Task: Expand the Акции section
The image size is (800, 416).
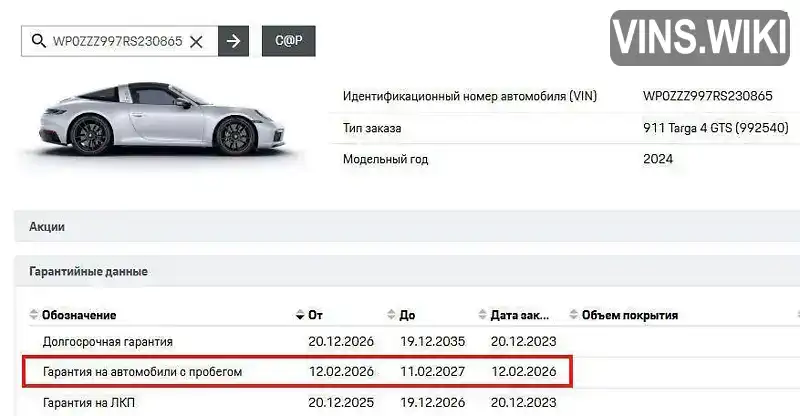Action: coord(407,227)
